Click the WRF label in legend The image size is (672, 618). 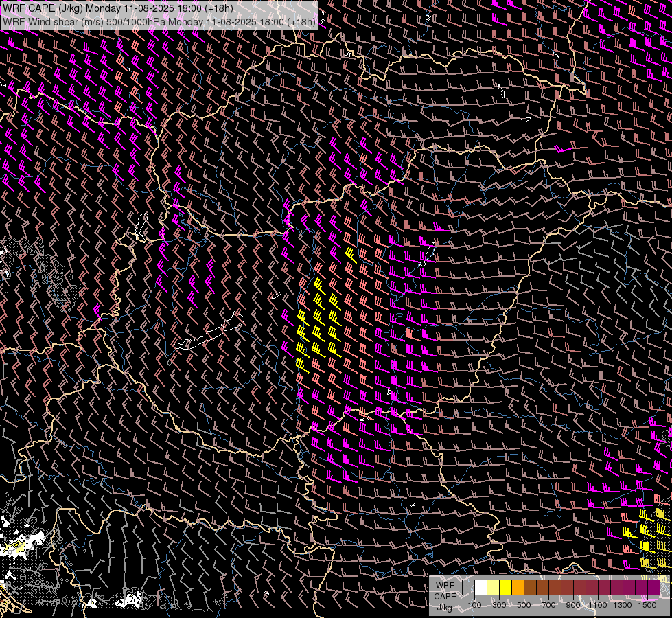(445, 586)
